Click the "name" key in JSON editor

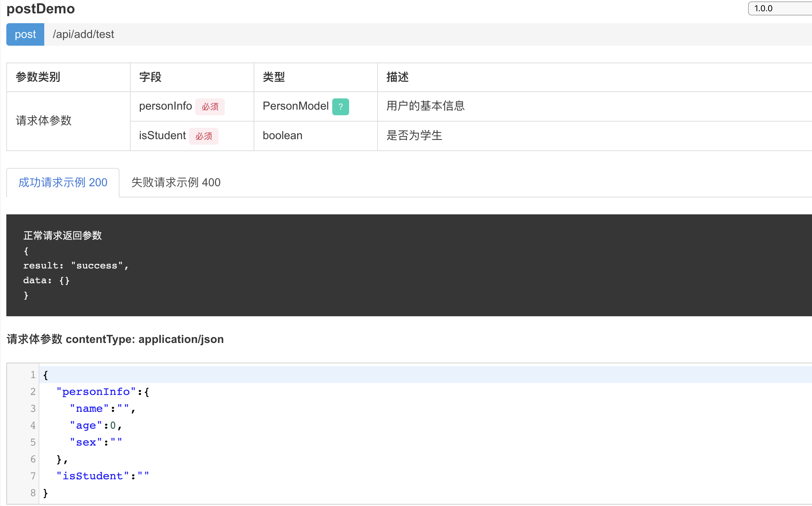pyautogui.click(x=89, y=409)
